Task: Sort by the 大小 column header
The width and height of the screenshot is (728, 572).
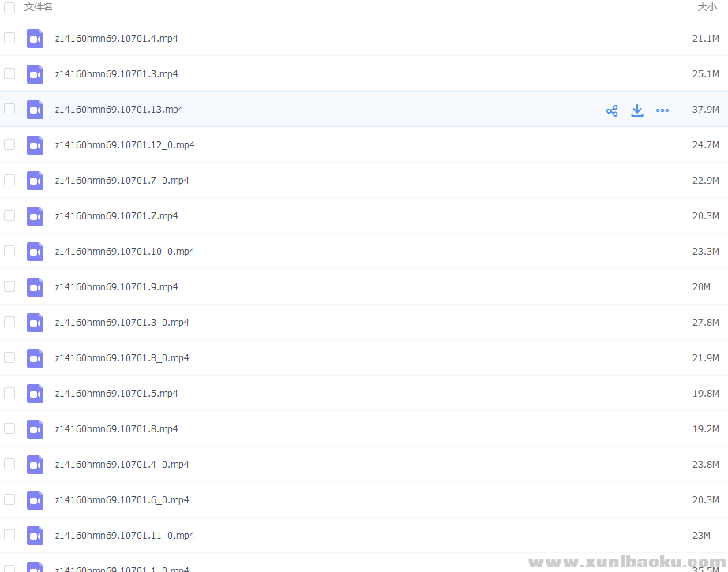Action: click(707, 7)
